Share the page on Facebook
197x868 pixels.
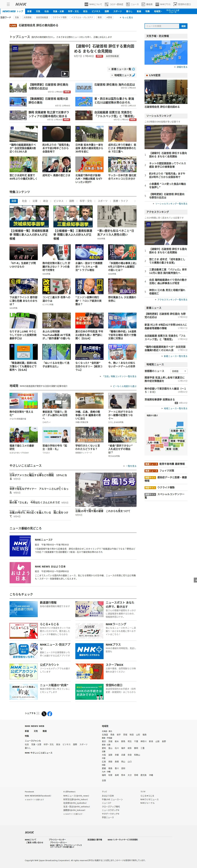(50, 714)
